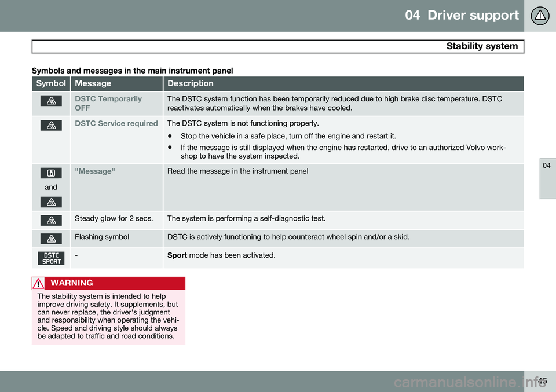This screenshot has height=392, width=556.
Task: Click the 'DSTC Temporarily OFF' message text
Action: (108, 103)
